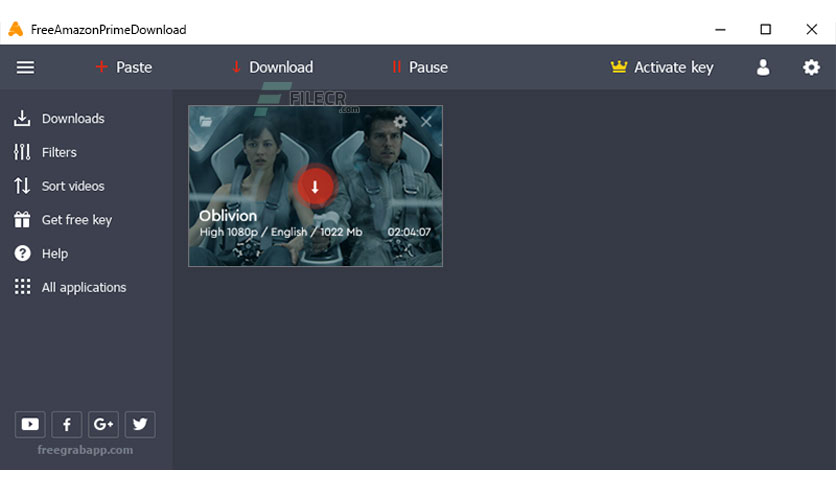The image size is (836, 484).
Task: Open the Facebook social link
Action: pos(67,424)
